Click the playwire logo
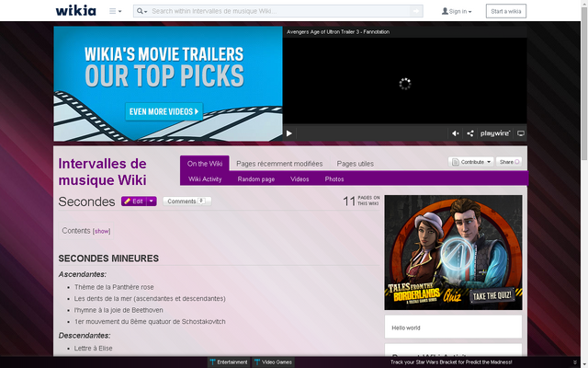This screenshot has width=588, height=368. point(495,133)
